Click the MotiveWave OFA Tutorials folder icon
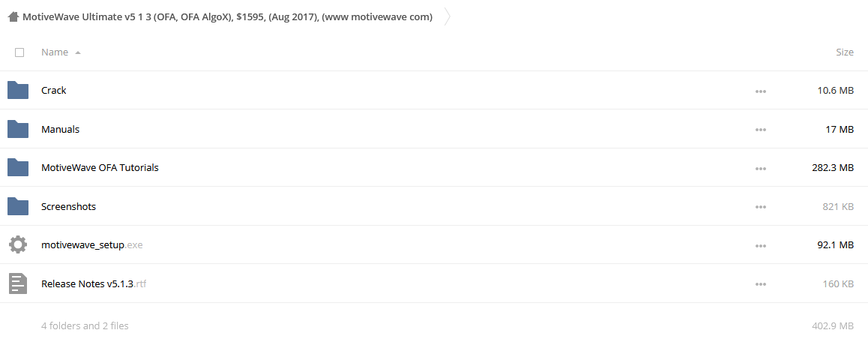 (18, 167)
